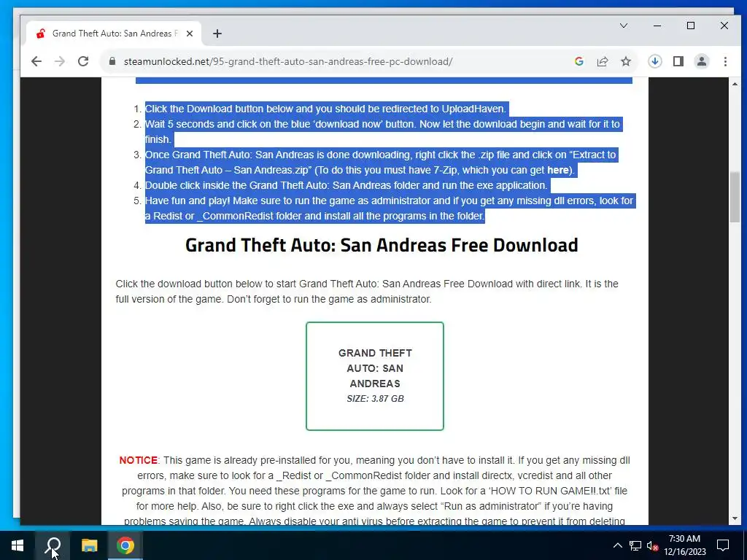Click the Google icon in address bar
Image resolution: width=747 pixels, height=560 pixels.
click(x=578, y=61)
